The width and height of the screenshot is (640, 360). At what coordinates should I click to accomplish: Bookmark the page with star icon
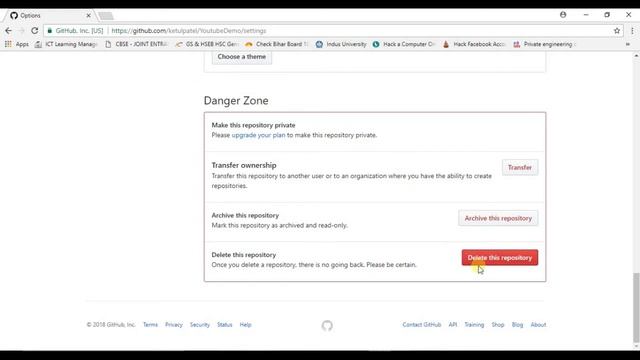[x=617, y=31]
